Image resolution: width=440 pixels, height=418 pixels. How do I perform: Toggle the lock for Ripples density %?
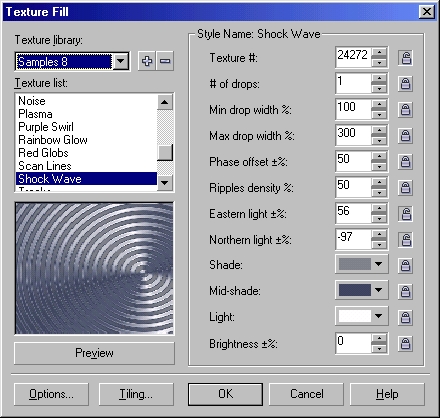(405, 188)
